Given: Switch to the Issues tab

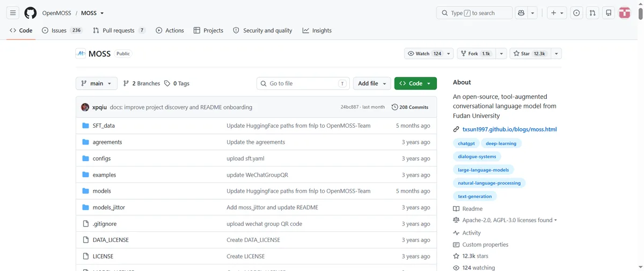Looking at the screenshot, I should 62,31.
